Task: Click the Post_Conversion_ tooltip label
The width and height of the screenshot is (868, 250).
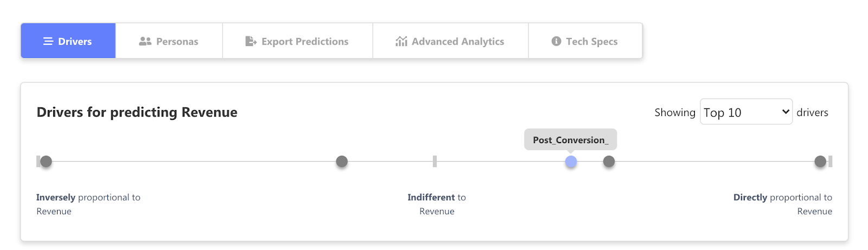Action: coord(571,140)
